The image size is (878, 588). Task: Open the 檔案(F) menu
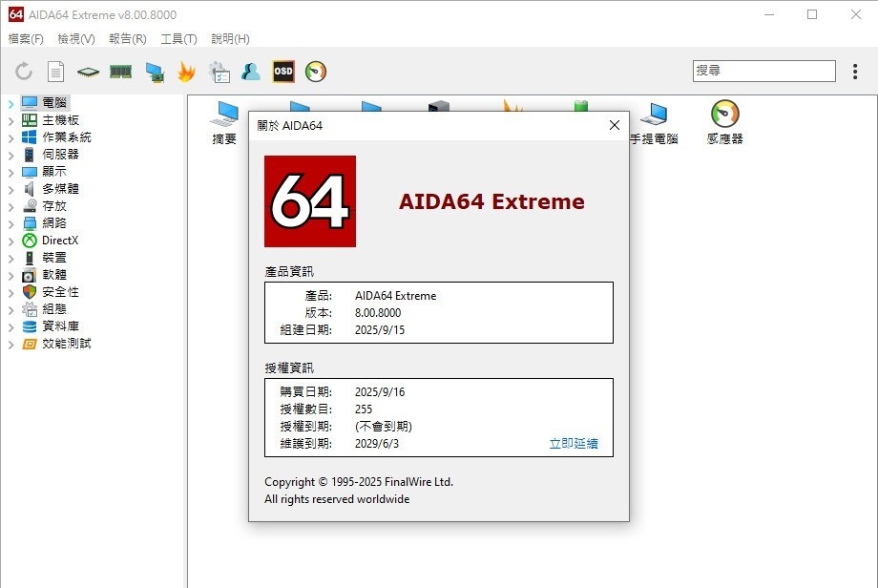pyautogui.click(x=26, y=38)
